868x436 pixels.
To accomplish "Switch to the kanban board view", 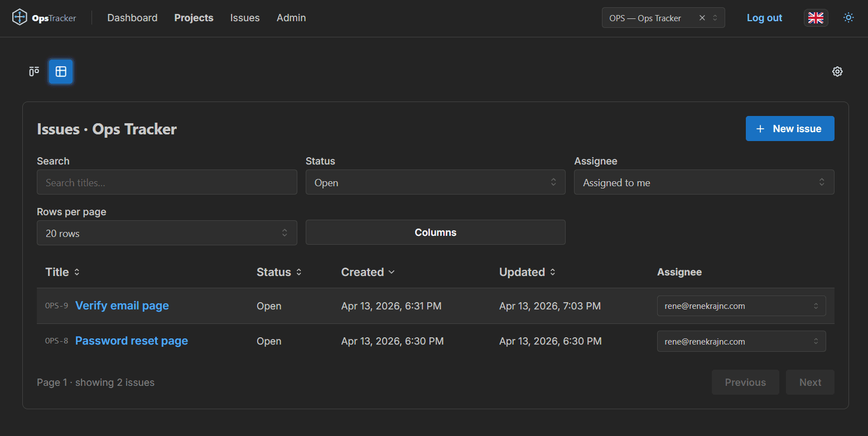I will (33, 71).
